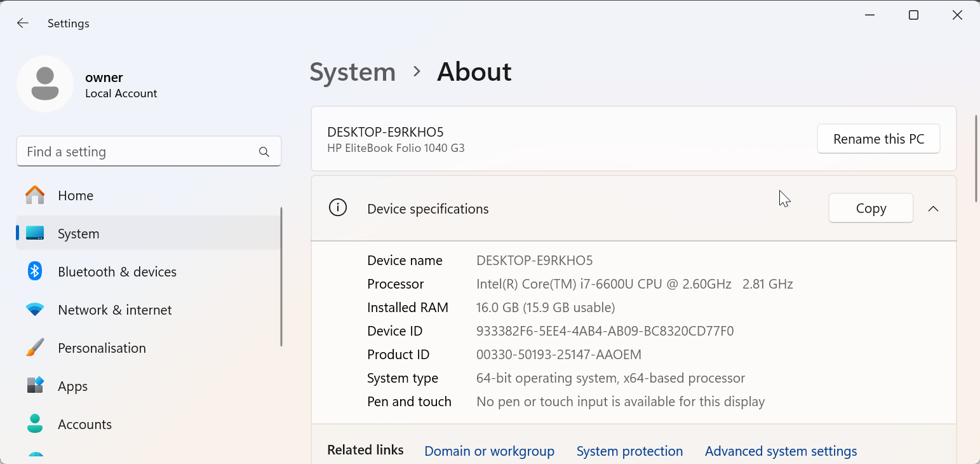980x464 pixels.
Task: Open Advanced system settings link
Action: pyautogui.click(x=781, y=451)
